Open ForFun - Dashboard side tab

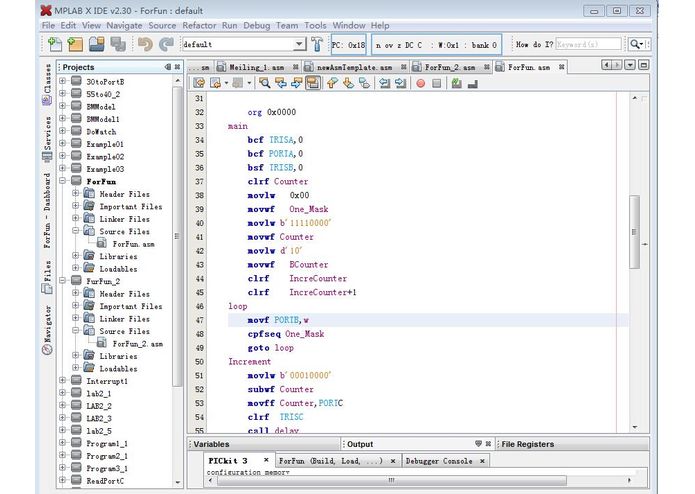point(47,210)
